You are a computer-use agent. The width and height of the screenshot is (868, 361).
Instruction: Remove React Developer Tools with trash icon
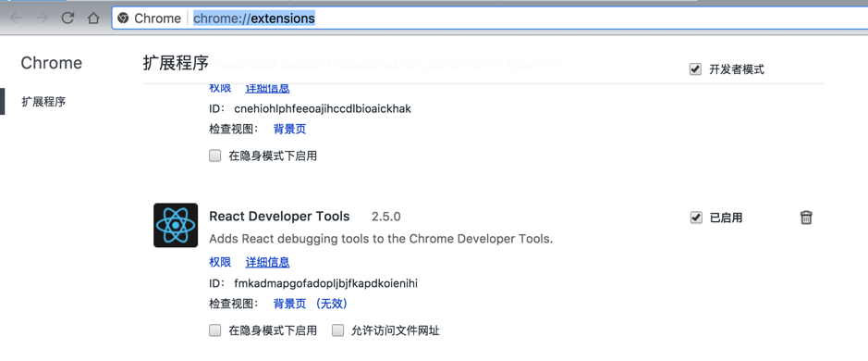click(x=806, y=218)
